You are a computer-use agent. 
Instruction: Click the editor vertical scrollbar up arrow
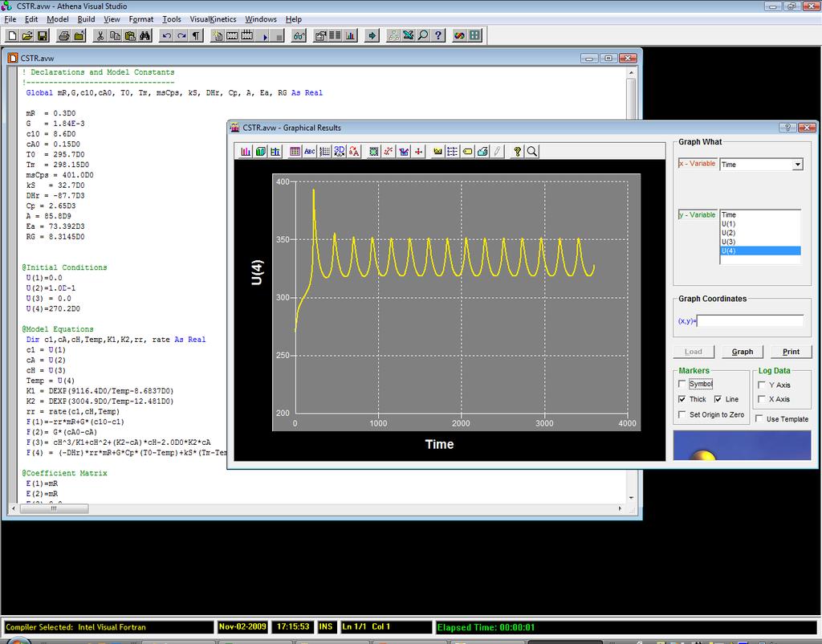[631, 72]
